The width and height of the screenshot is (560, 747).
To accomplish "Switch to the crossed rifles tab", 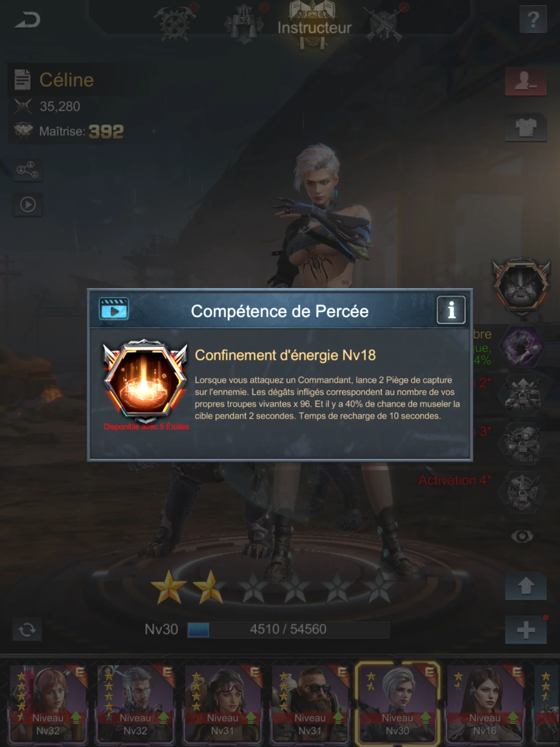I will pyautogui.click(x=385, y=24).
